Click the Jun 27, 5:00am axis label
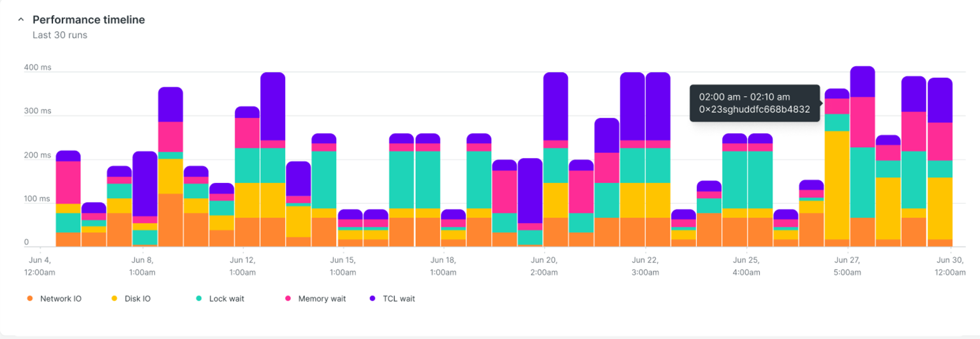This screenshot has height=339, width=980. [x=846, y=266]
